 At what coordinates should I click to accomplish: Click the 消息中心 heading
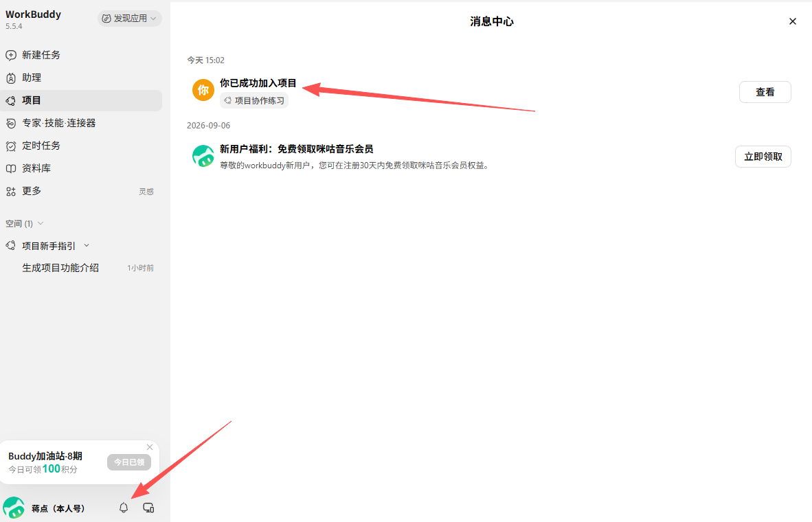click(x=491, y=22)
